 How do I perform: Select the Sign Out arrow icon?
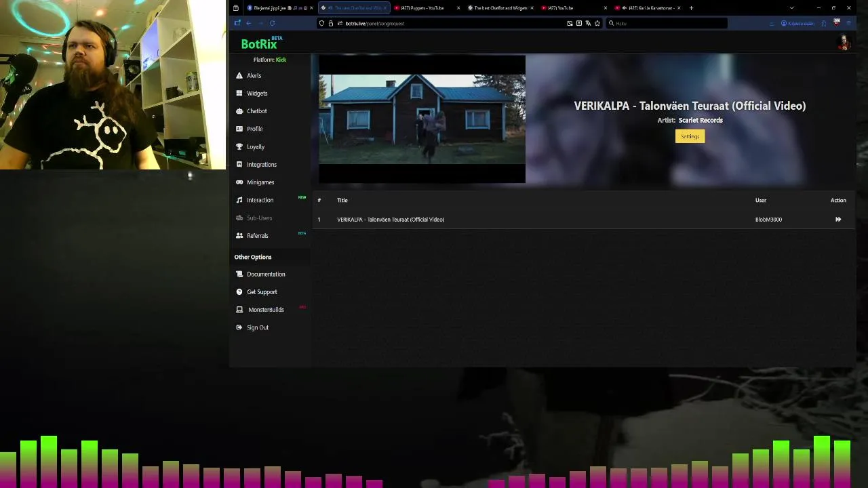click(x=239, y=327)
